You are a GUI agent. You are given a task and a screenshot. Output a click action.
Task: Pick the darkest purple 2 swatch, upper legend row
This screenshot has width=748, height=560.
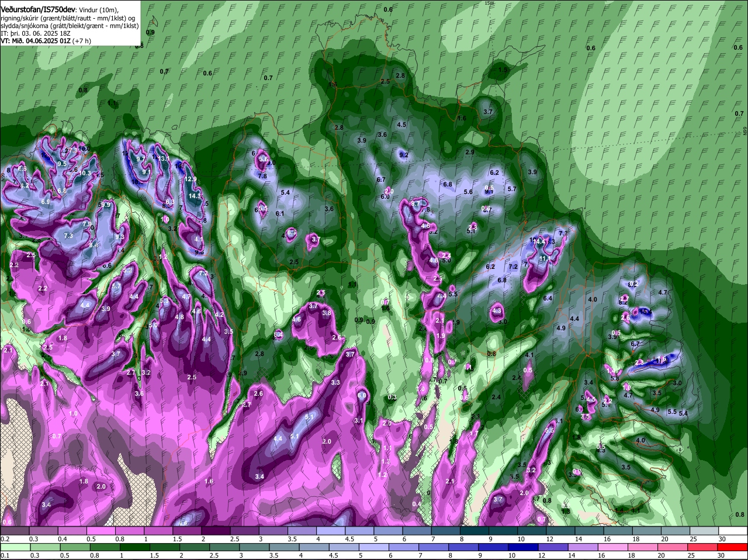point(216,530)
